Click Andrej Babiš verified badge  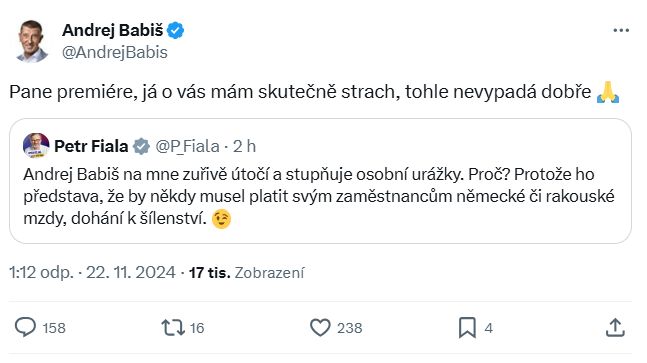[175, 31]
